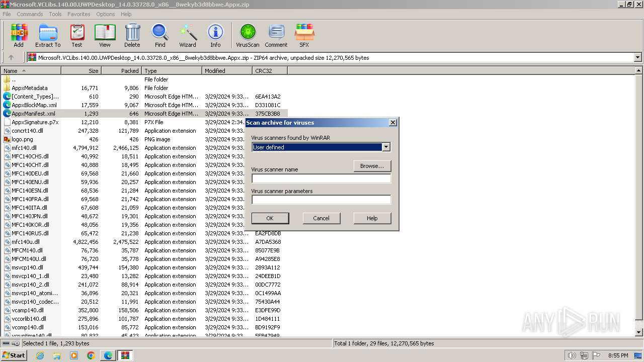
Task: Open File Explorer from the taskbar
Action: tap(57, 355)
